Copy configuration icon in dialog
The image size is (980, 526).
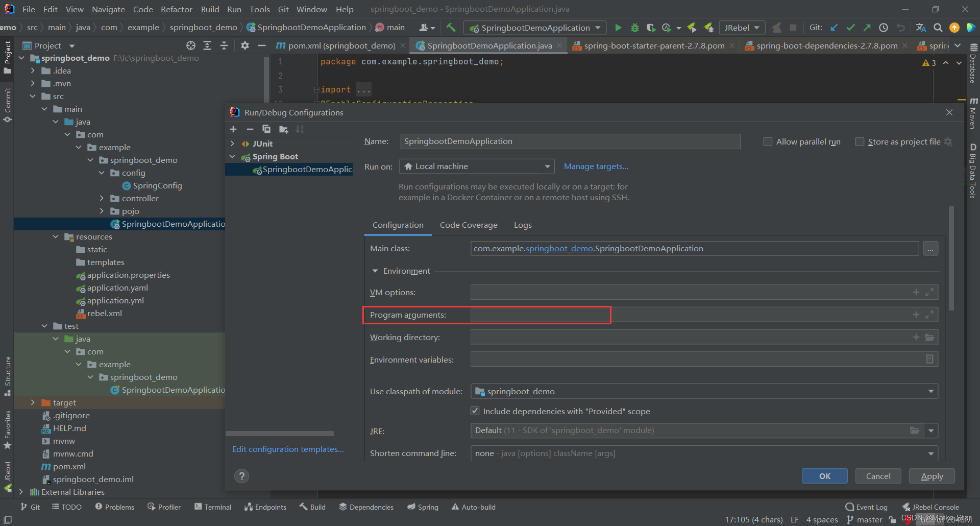(x=266, y=129)
